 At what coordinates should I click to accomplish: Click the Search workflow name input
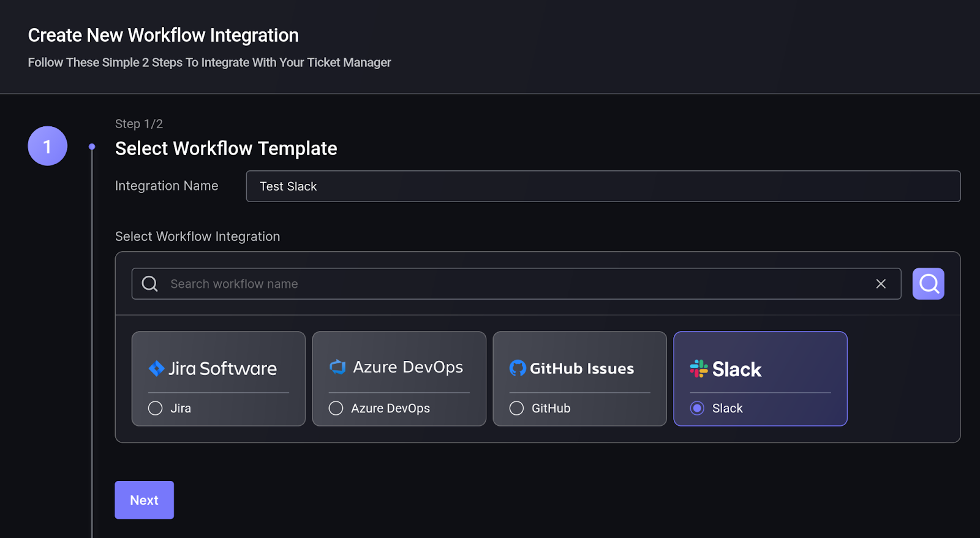click(x=514, y=284)
